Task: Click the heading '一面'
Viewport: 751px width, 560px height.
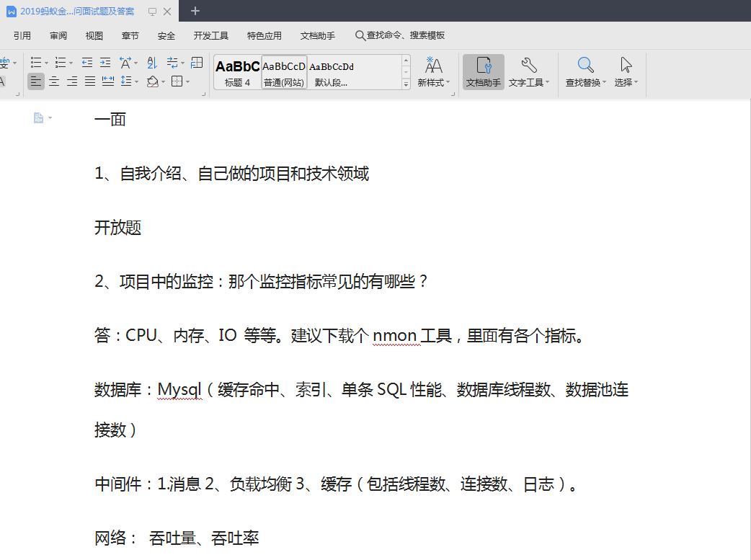Action: click(x=110, y=120)
